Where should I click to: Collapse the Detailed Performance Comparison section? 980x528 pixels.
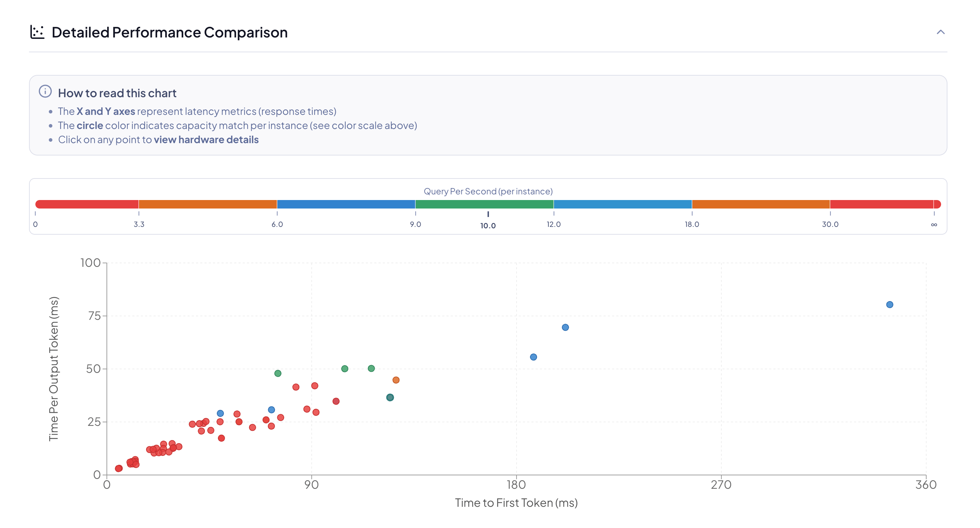(940, 32)
